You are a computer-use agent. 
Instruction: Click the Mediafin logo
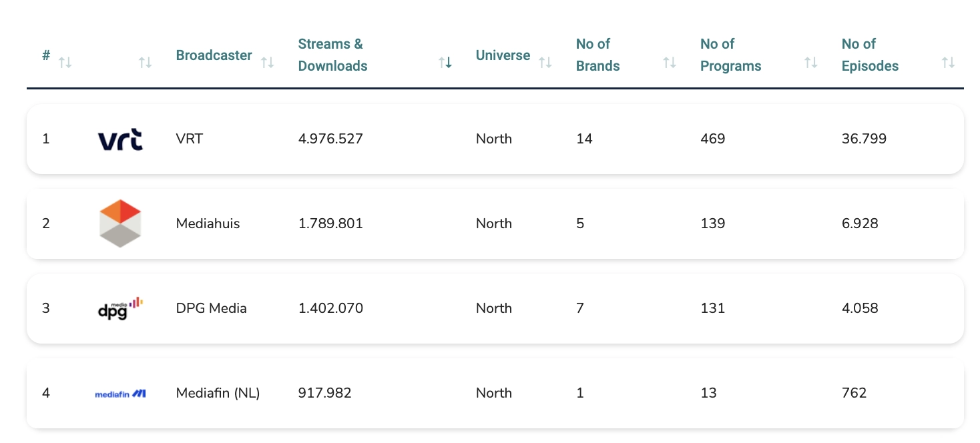tap(120, 394)
